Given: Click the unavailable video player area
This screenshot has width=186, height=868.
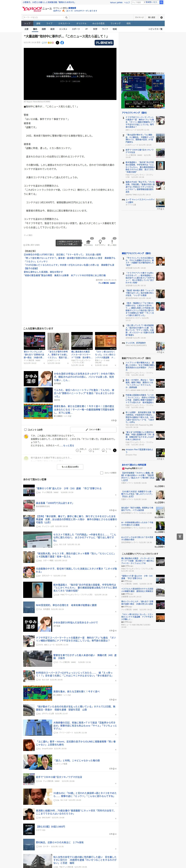Looking at the screenshot, I should [x=70, y=74].
